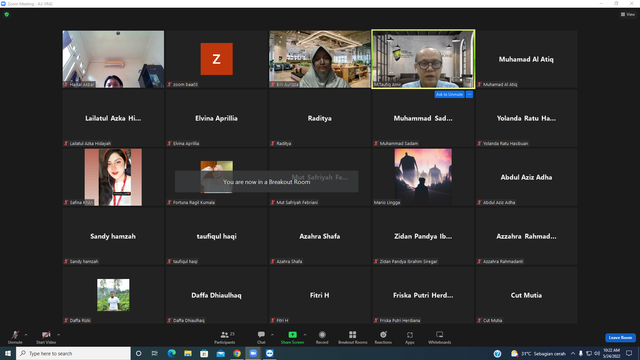Screen dimensions: 640x360
Task: Expand chat options arrow beside Chat
Action: pyautogui.click(x=272, y=335)
